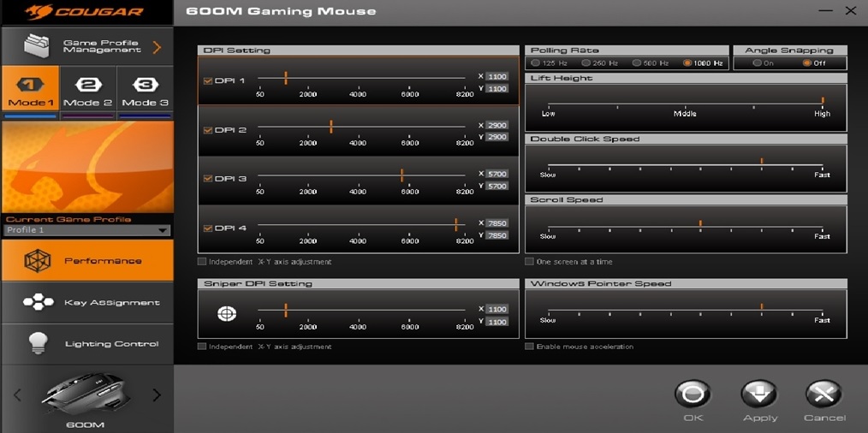Go to next mouse device arrow
868x433 pixels.
(x=157, y=394)
